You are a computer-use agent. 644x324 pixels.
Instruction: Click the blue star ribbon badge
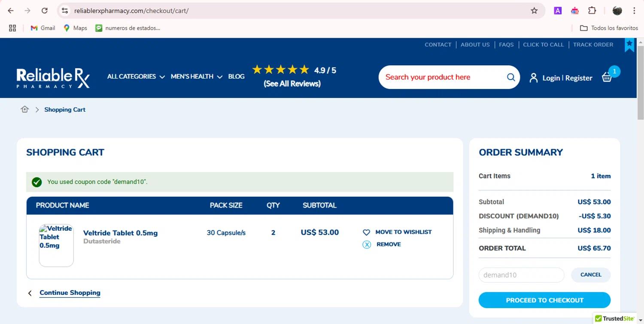[x=629, y=45]
